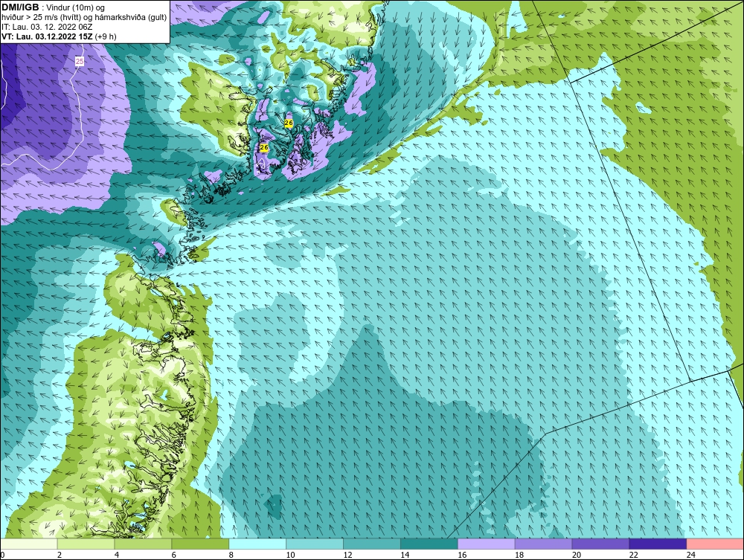Click the upper yellow 26 gust marker
The width and height of the screenshot is (744, 560).
289,123
